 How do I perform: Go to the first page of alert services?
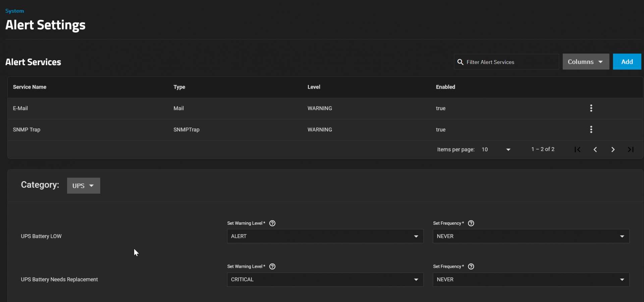pyautogui.click(x=577, y=149)
